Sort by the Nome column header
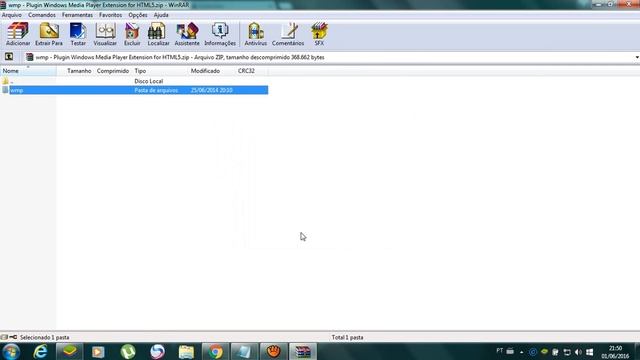The height and width of the screenshot is (360, 640). pos(28,71)
